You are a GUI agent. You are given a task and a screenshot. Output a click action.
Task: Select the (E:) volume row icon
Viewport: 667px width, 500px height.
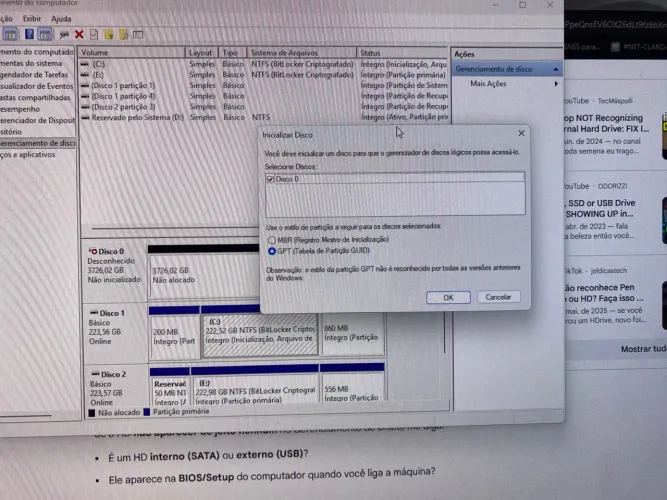click(x=85, y=74)
